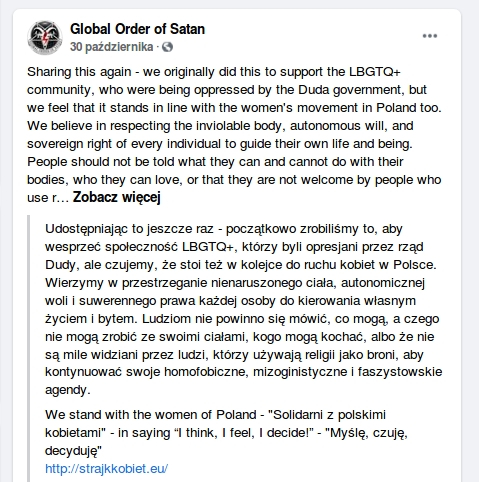
Task: Click the Polish paragraph starting 'Udostępniając to jeszcze raz'
Action: [244, 309]
